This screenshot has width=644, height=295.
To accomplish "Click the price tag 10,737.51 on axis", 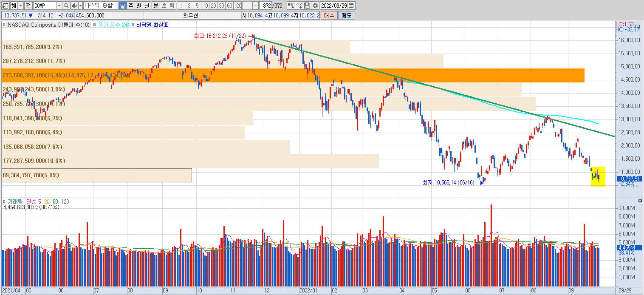I will coord(630,179).
